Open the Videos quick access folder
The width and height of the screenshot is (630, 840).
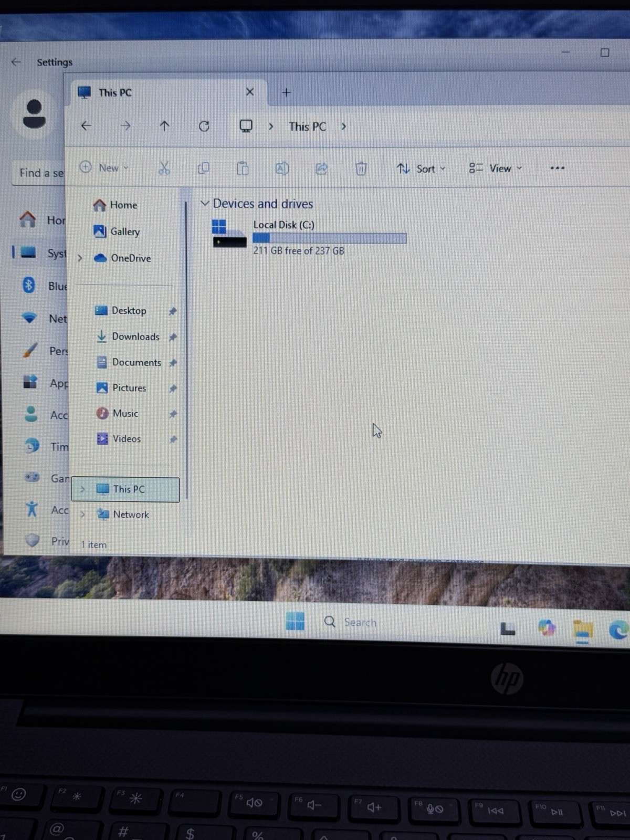(118, 438)
